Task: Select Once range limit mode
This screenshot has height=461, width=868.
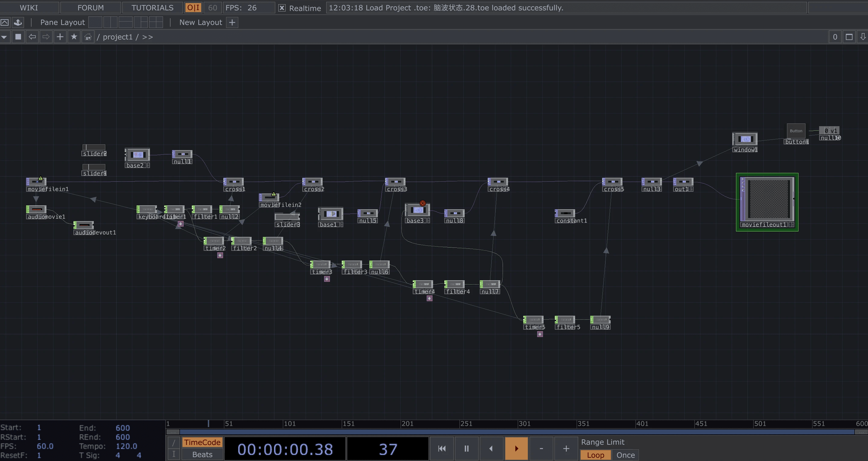Action: point(626,455)
